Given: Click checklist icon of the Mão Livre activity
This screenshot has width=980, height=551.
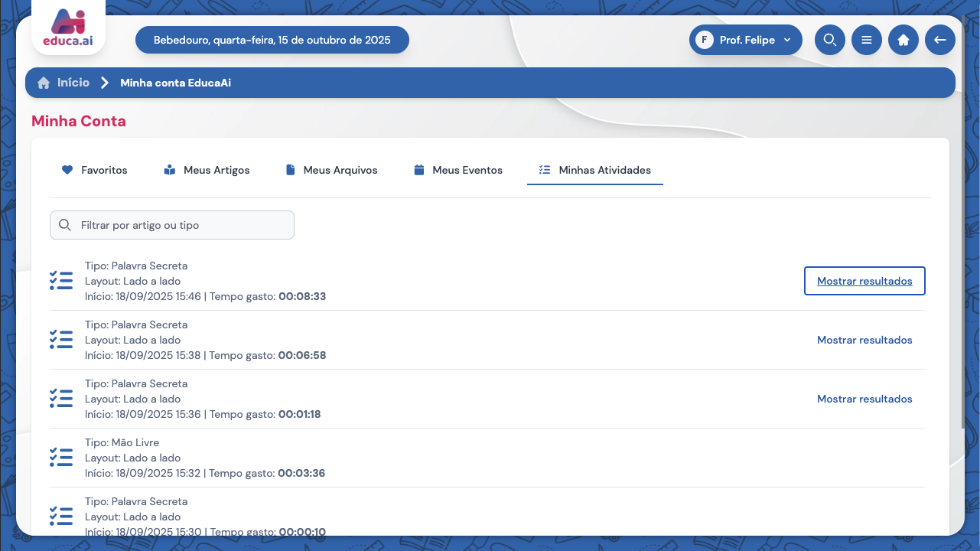Looking at the screenshot, I should [x=61, y=458].
